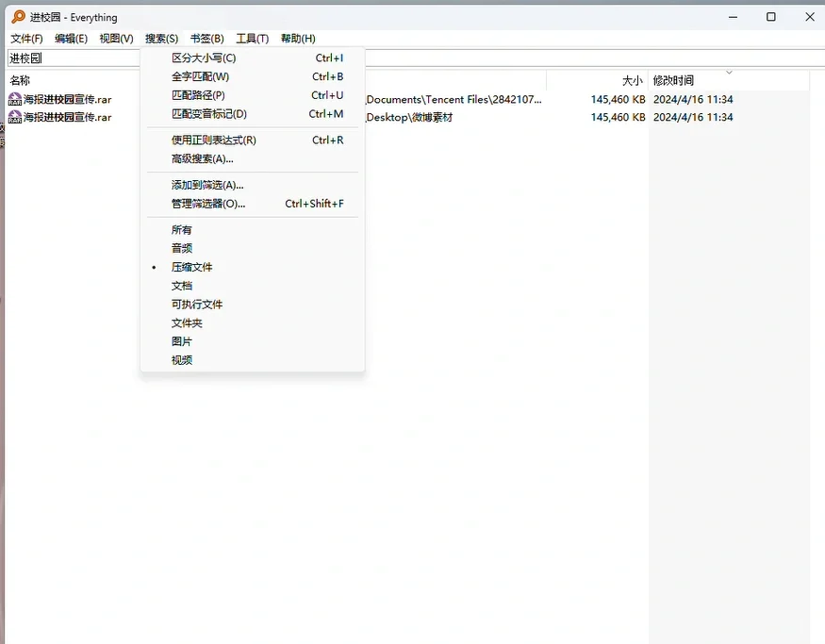Image resolution: width=825 pixels, height=644 pixels.
Task: Toggle 使用正则表达式 regex search
Action: point(212,140)
